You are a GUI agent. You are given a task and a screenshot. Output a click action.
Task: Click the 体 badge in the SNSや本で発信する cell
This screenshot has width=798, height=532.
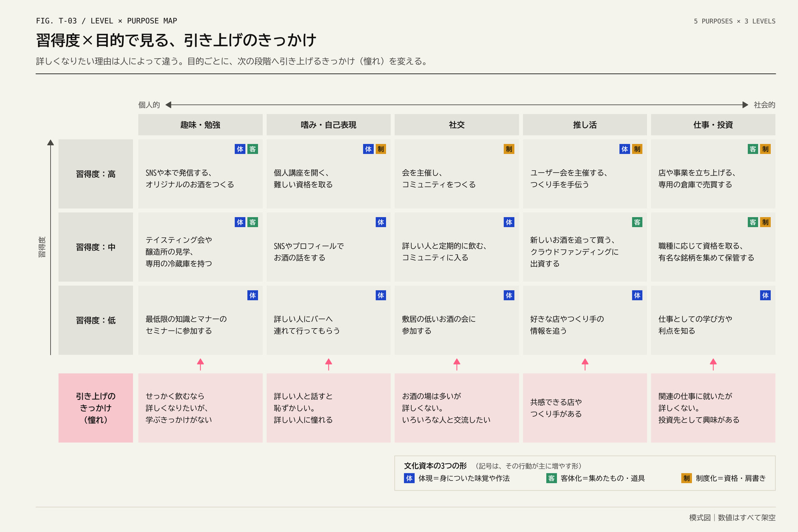coord(240,149)
